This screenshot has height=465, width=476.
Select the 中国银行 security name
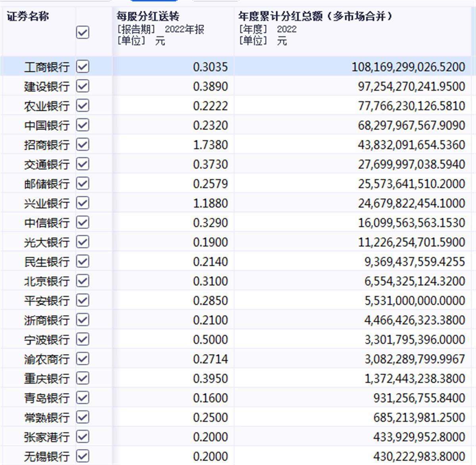pyautogui.click(x=46, y=125)
